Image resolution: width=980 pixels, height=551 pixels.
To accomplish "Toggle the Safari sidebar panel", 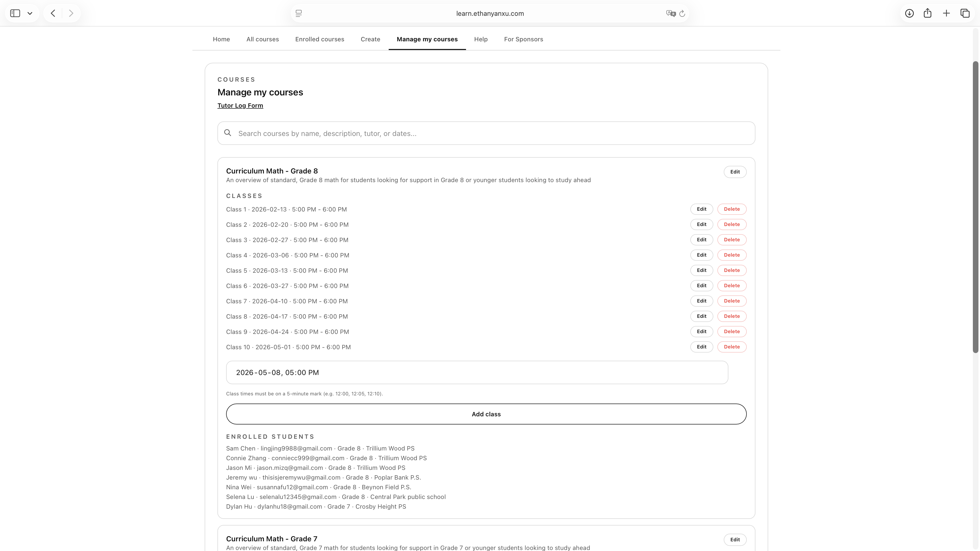I will [x=15, y=13].
